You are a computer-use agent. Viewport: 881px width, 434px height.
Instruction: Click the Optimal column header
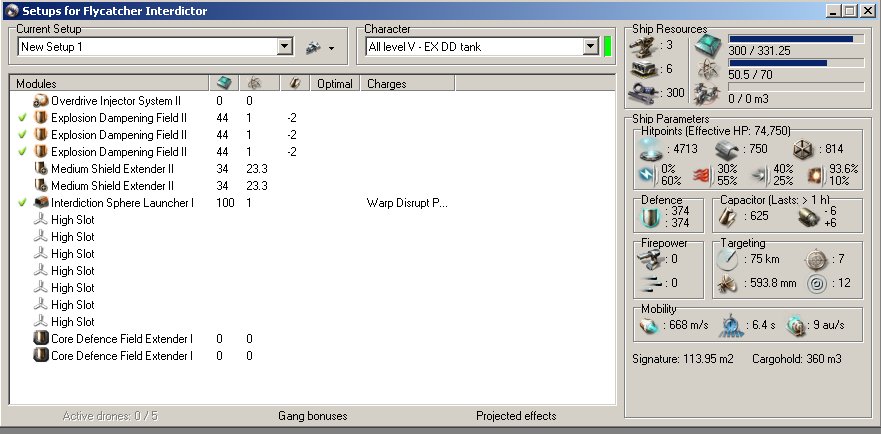tap(335, 84)
